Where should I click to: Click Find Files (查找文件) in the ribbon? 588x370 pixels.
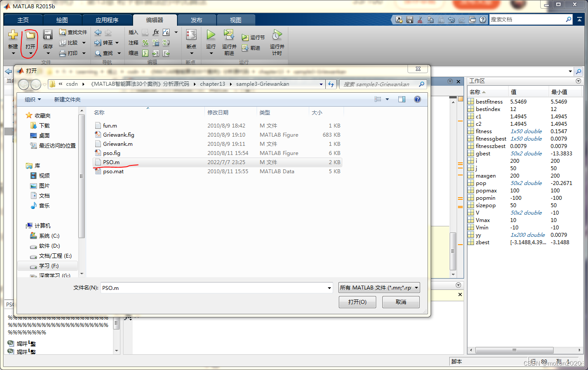(x=73, y=32)
